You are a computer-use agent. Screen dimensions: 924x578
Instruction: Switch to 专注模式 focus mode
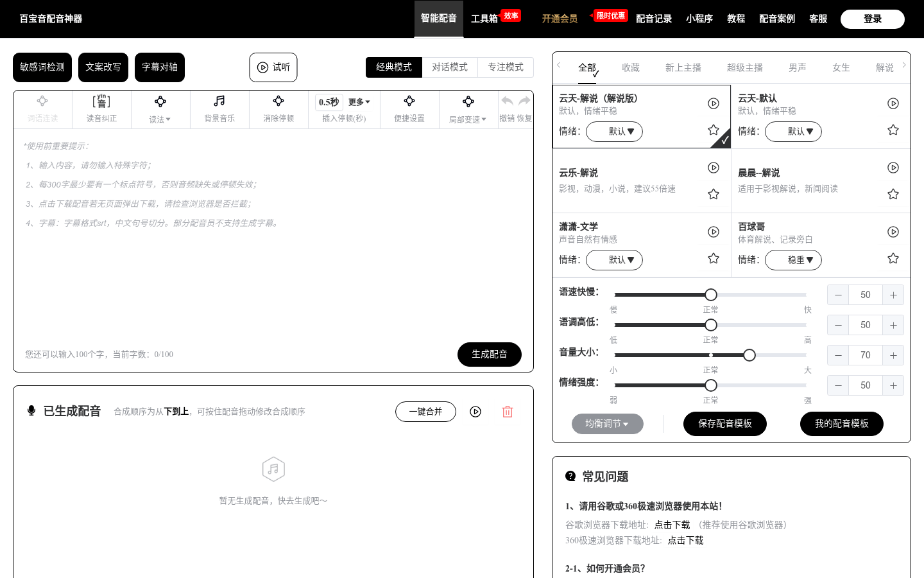click(x=506, y=67)
